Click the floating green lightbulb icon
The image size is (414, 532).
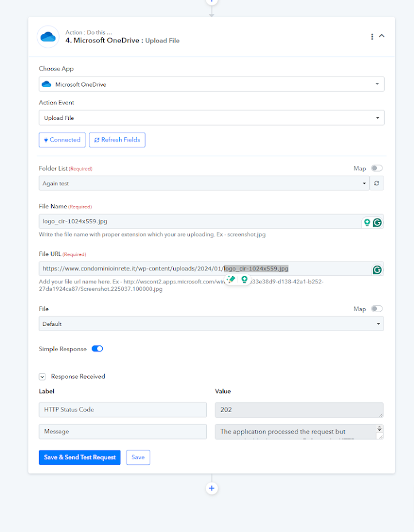244,279
